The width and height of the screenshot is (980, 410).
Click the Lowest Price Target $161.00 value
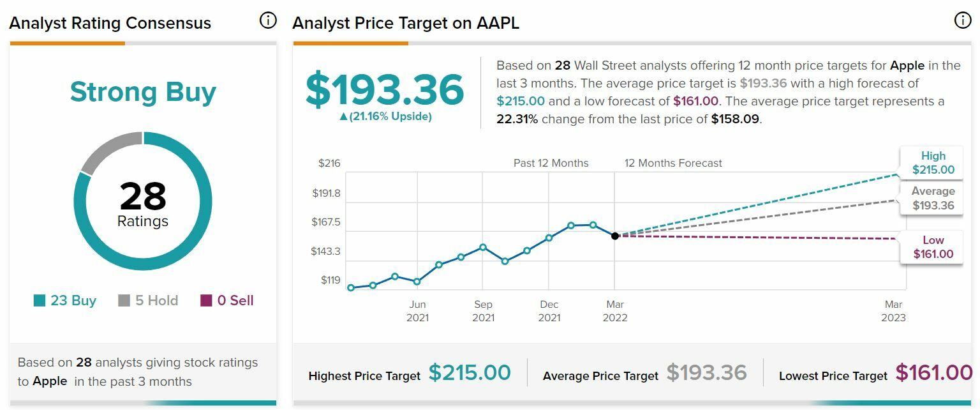coord(934,373)
